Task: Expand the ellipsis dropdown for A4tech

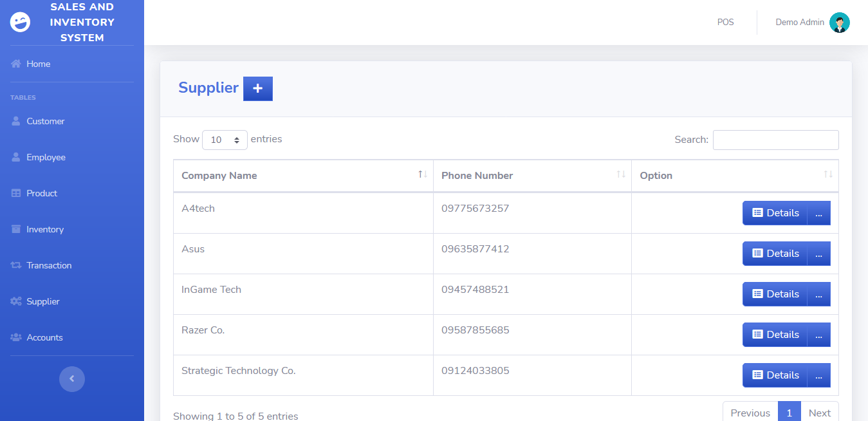Action: click(x=818, y=213)
